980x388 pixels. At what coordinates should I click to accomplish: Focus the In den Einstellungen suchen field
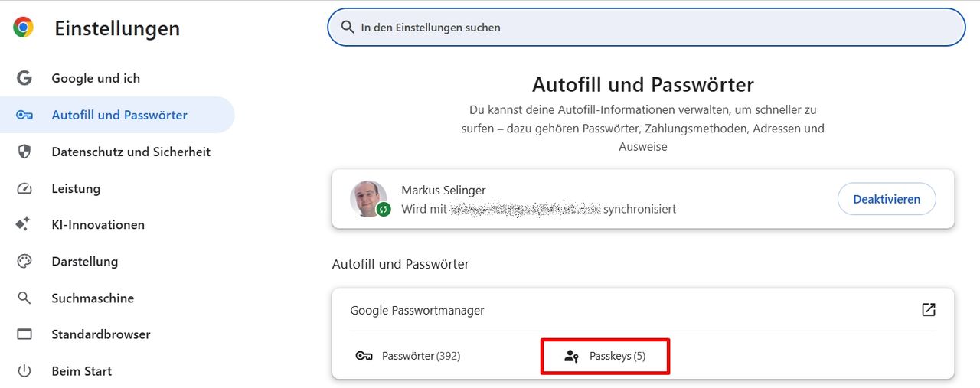pyautogui.click(x=646, y=27)
